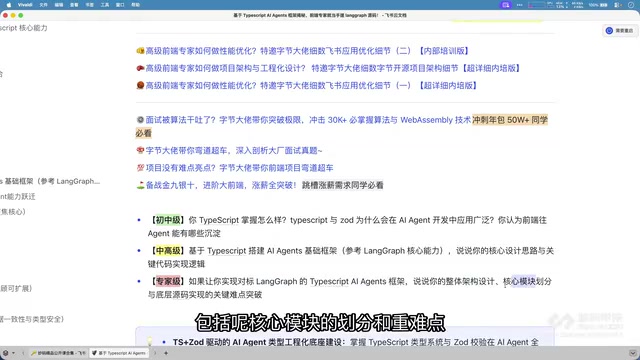Open link 面试被算法干吐了 WebAssembly 技术
The image size is (640, 360).
308,120
